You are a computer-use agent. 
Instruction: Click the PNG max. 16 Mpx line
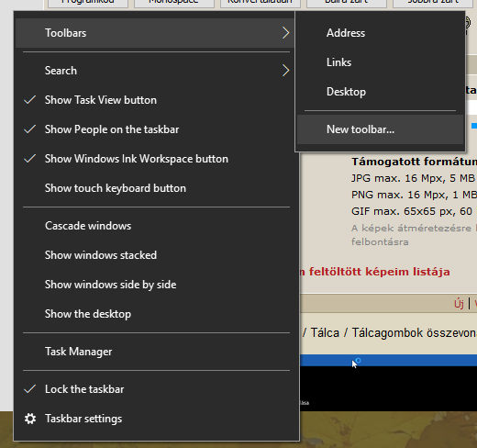414,195
